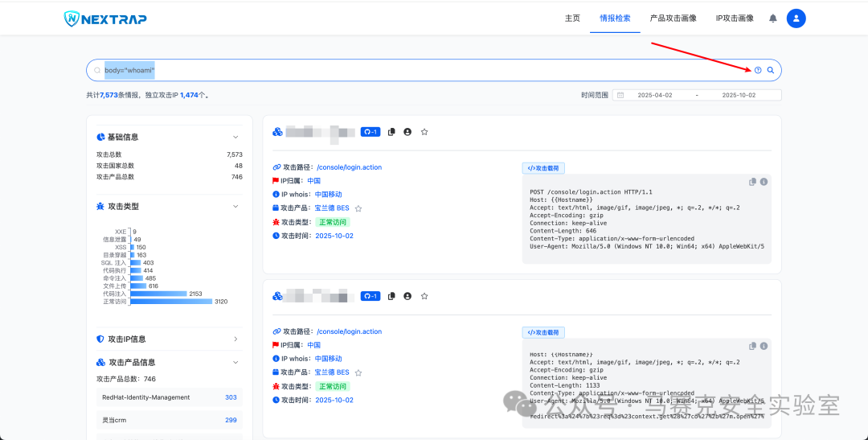Screen dimensions: 868x440
Task: Click the 基础信息 pie chart icon
Action: click(x=100, y=137)
